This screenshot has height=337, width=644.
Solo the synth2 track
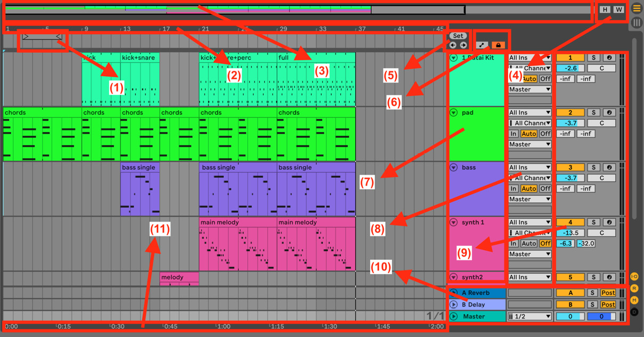point(593,277)
